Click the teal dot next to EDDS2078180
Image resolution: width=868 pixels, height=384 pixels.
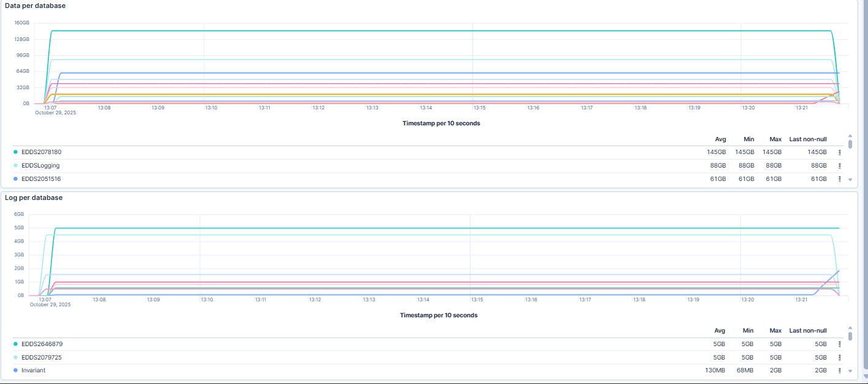click(15, 152)
